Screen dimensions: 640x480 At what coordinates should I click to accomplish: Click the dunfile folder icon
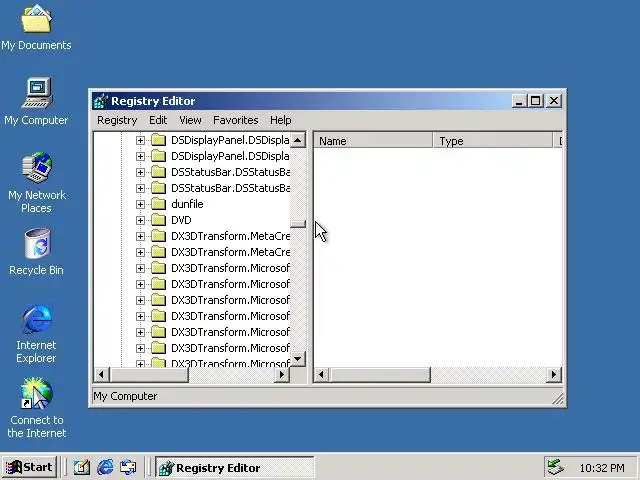tap(158, 204)
